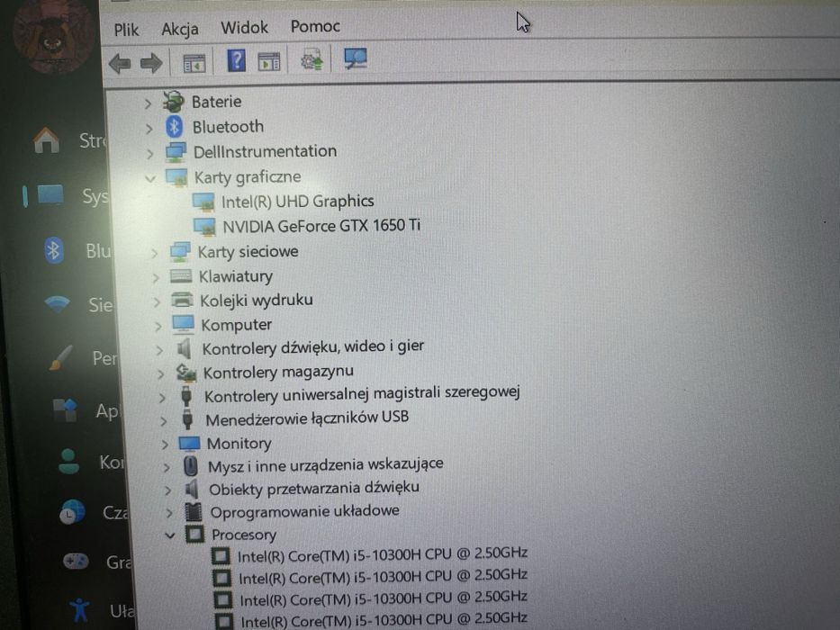Viewport: 840px width, 630px height.
Task: Select the DellInstrumentation computer icon
Action: pos(176,152)
